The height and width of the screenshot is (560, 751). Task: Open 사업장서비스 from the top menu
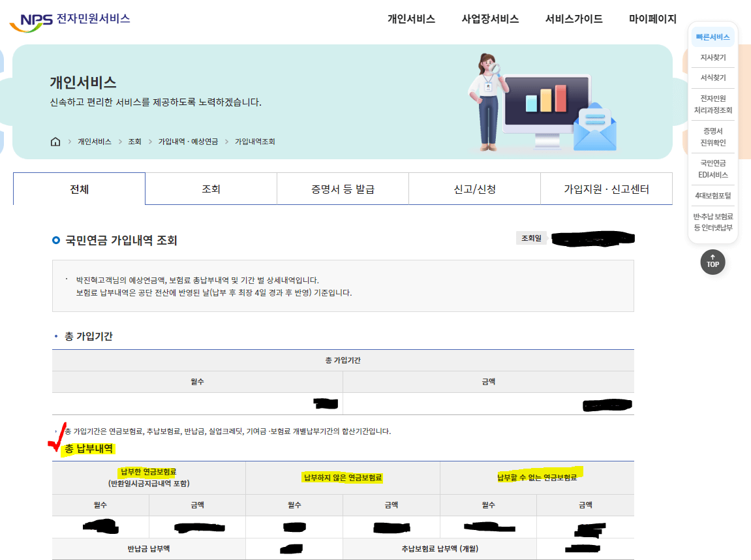490,19
